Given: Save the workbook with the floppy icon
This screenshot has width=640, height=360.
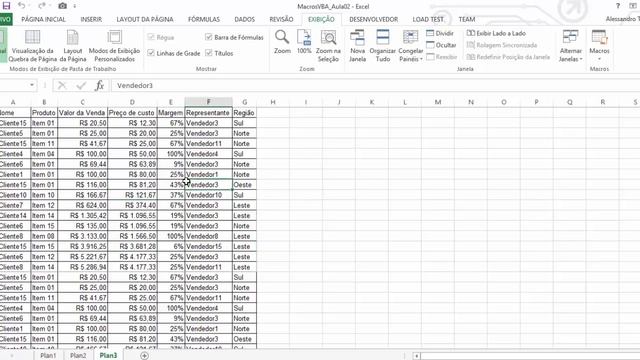Looking at the screenshot, I should (x=6, y=6).
